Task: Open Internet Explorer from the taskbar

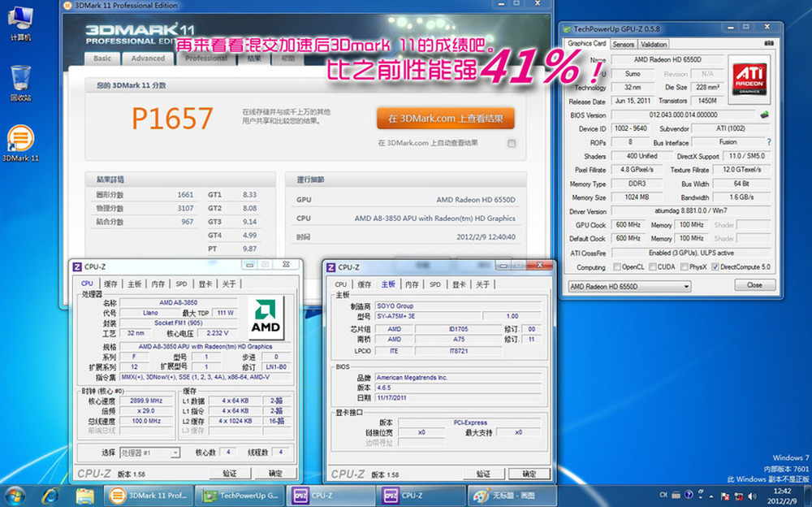Action: tap(50, 494)
